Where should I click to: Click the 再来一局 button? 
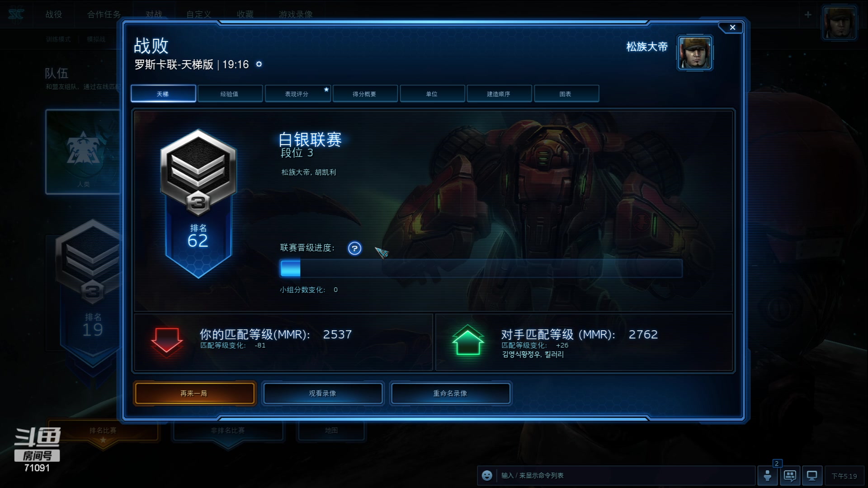[194, 394]
